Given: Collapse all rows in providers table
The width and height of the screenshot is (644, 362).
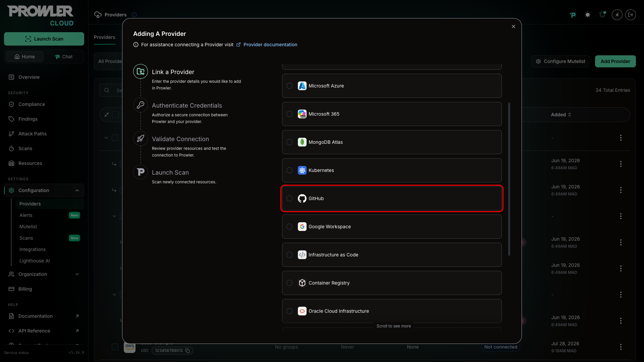Looking at the screenshot, I should pos(107,115).
